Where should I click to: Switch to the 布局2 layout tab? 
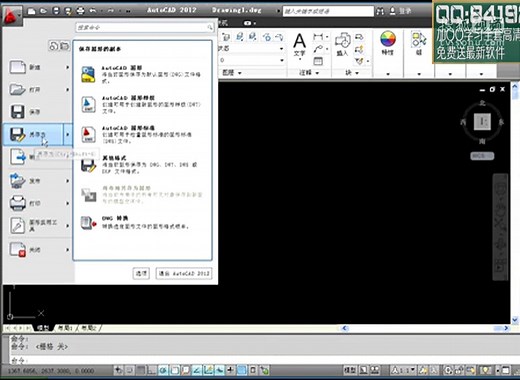89,328
